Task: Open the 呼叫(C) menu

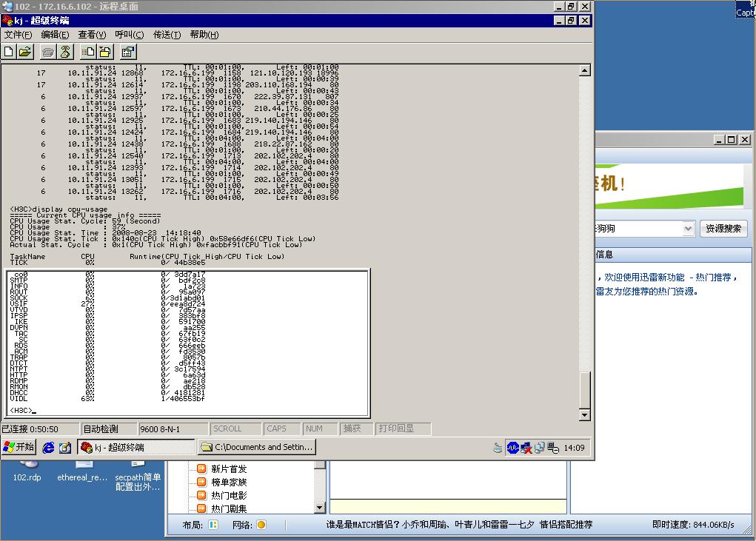Action: click(x=129, y=35)
